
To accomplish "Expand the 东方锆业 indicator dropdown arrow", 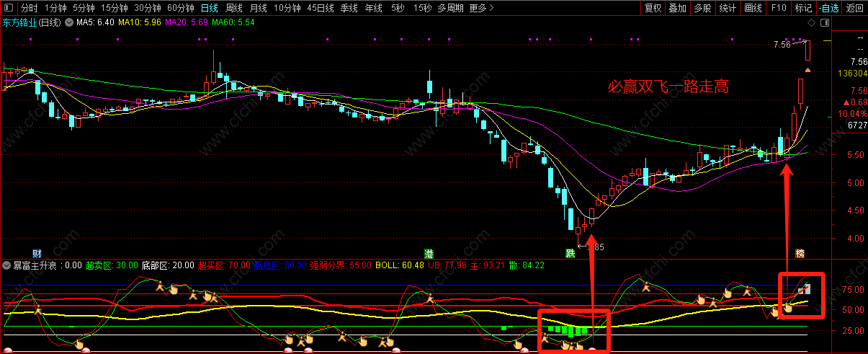I will coord(69,23).
